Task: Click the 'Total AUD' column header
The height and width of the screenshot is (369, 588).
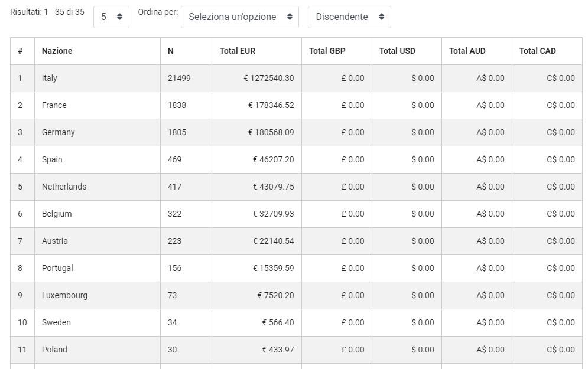Action: coord(467,51)
